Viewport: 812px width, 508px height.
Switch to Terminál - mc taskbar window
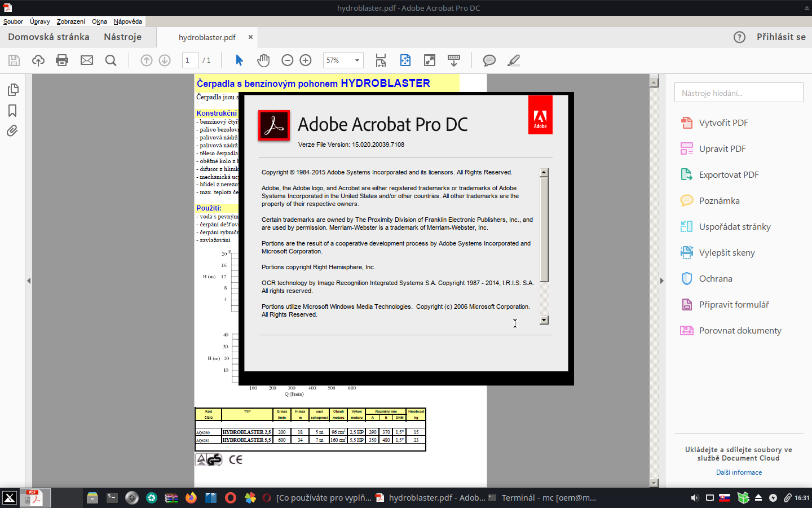click(542, 498)
